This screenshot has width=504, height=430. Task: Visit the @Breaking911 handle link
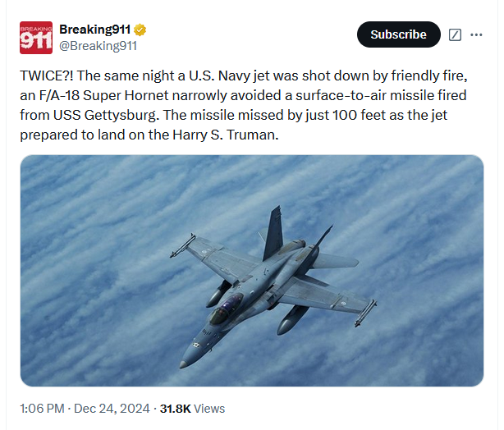click(98, 46)
